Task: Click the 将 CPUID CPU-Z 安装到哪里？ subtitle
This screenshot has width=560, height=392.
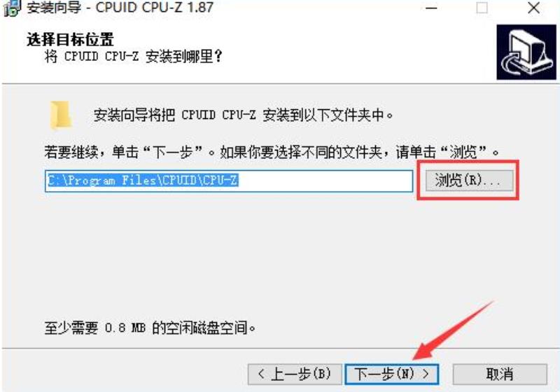Action: click(x=133, y=57)
